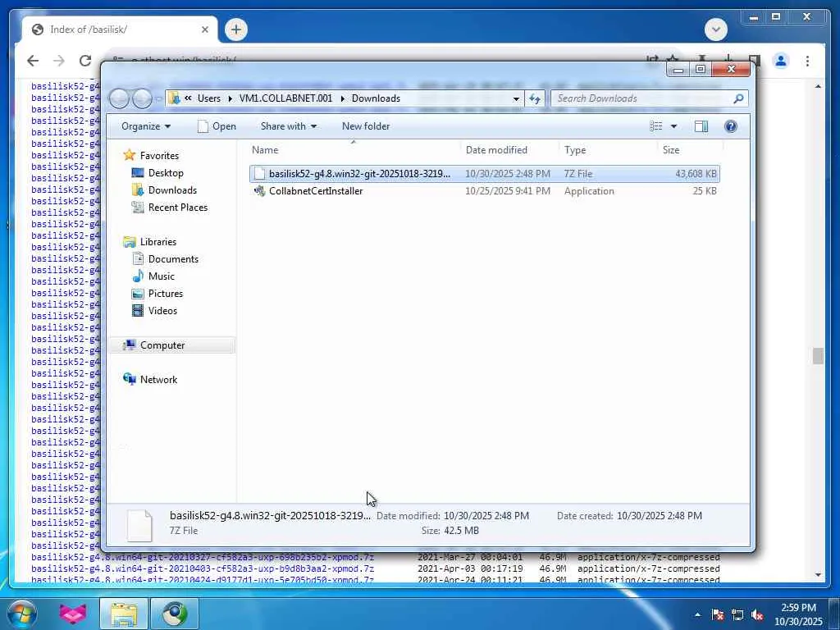Image resolution: width=840 pixels, height=630 pixels.
Task: Open the browser tab search dropdown
Action: (x=715, y=30)
